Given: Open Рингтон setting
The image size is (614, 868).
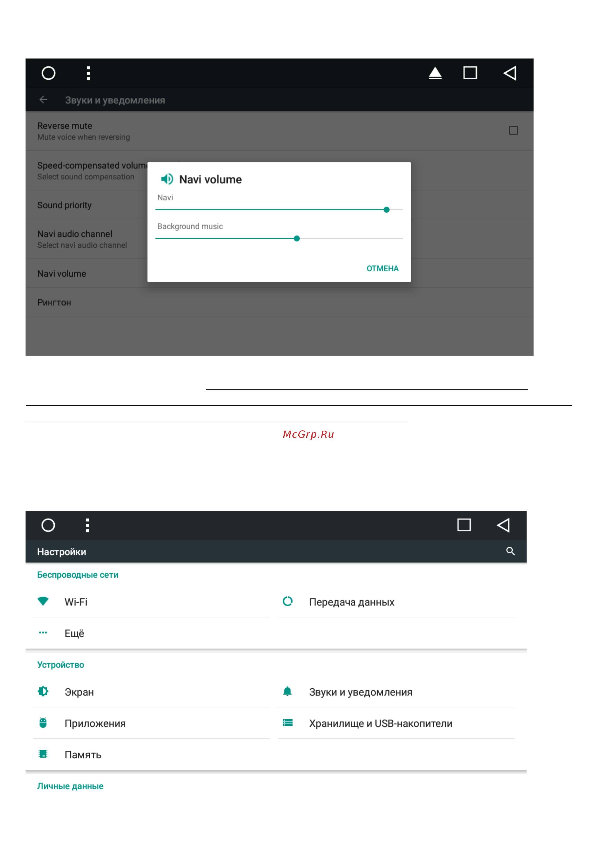Looking at the screenshot, I should pos(279,302).
